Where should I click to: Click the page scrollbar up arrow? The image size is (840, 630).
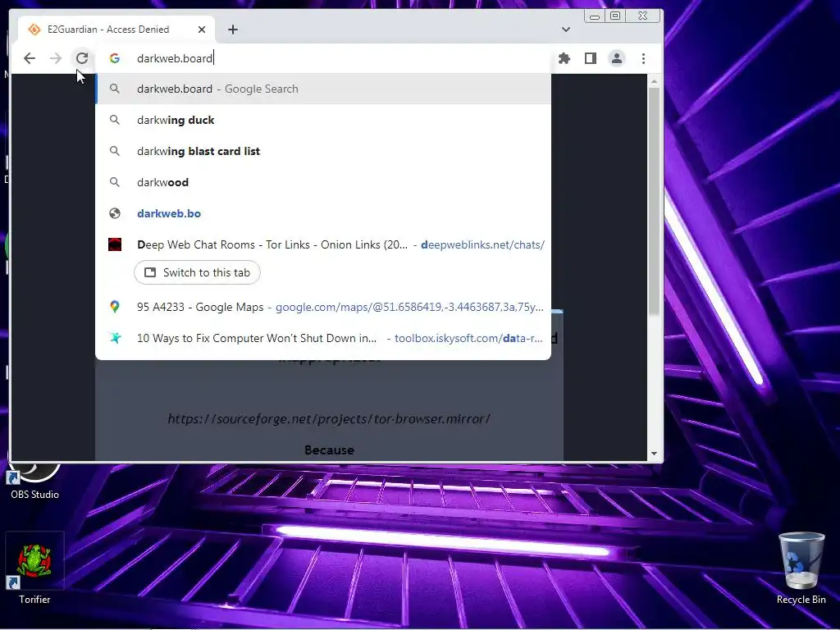tap(654, 81)
